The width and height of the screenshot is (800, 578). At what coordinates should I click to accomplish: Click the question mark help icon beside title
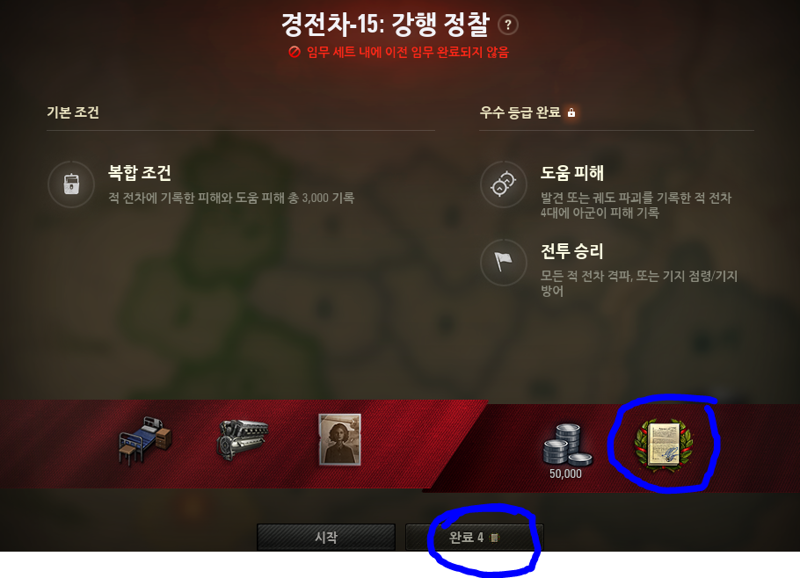[x=508, y=25]
